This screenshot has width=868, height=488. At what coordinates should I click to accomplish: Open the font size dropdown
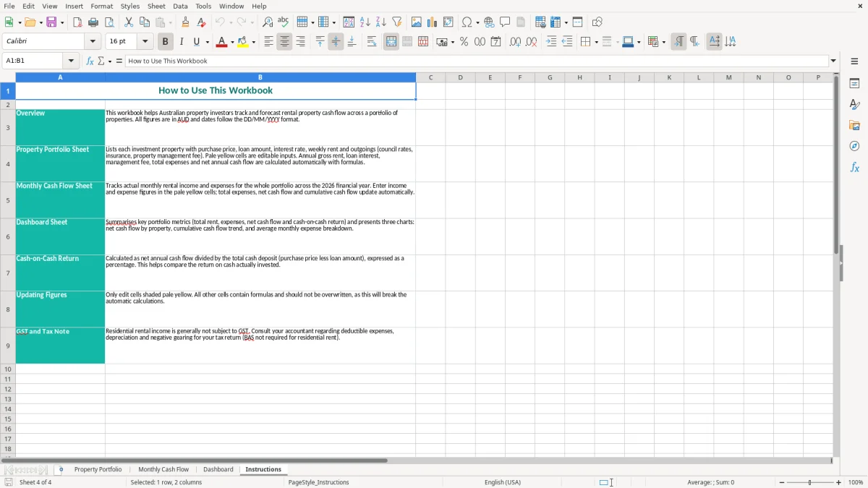(145, 42)
